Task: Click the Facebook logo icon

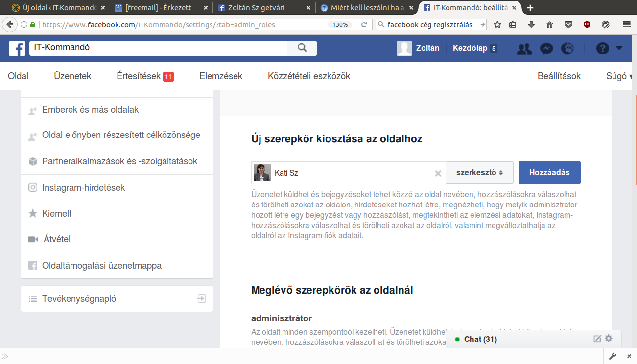Action: tap(17, 48)
